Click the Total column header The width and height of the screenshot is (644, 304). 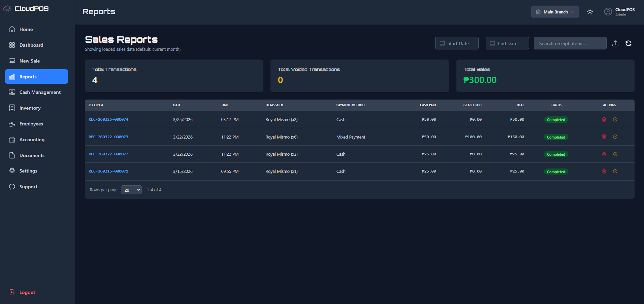coord(519,105)
